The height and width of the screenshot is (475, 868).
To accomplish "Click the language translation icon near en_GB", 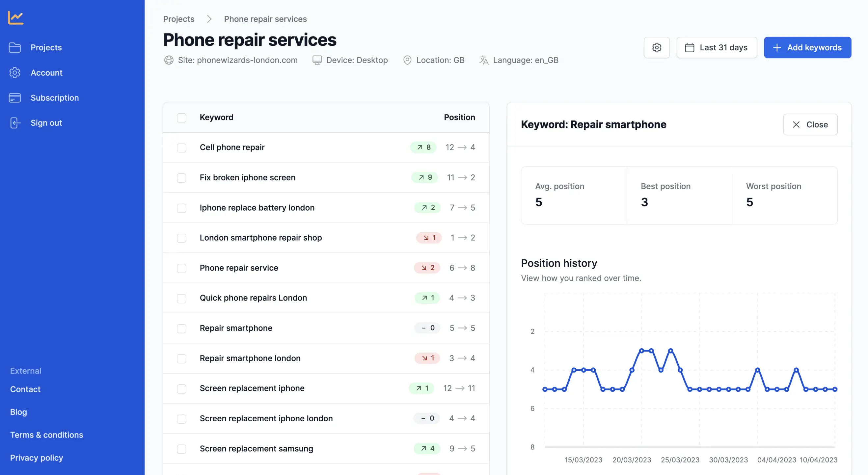I will 484,60.
